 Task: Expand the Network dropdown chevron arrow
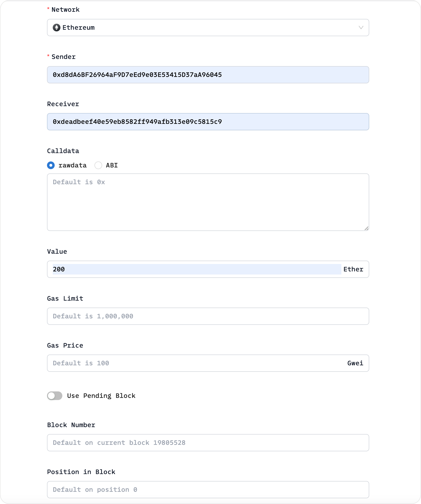click(361, 28)
